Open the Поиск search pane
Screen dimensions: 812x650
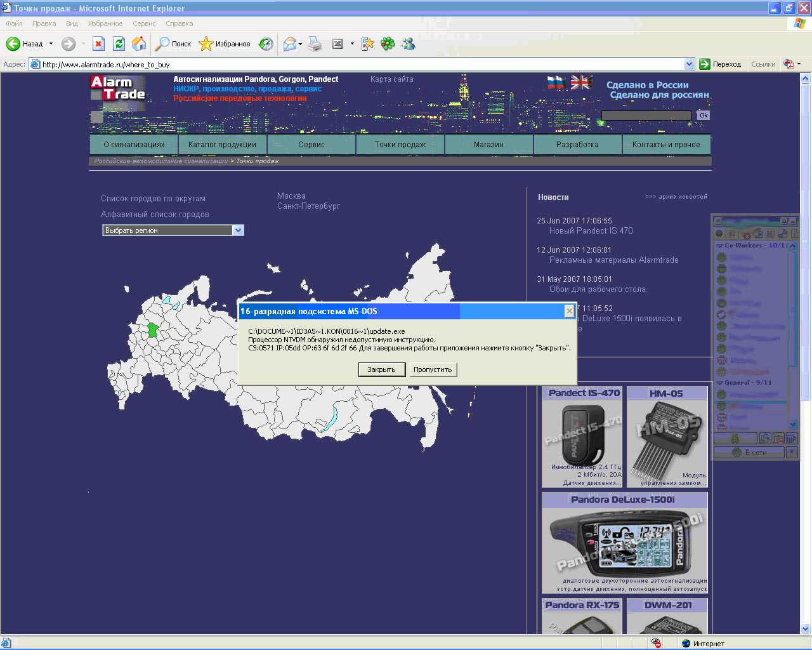[174, 44]
